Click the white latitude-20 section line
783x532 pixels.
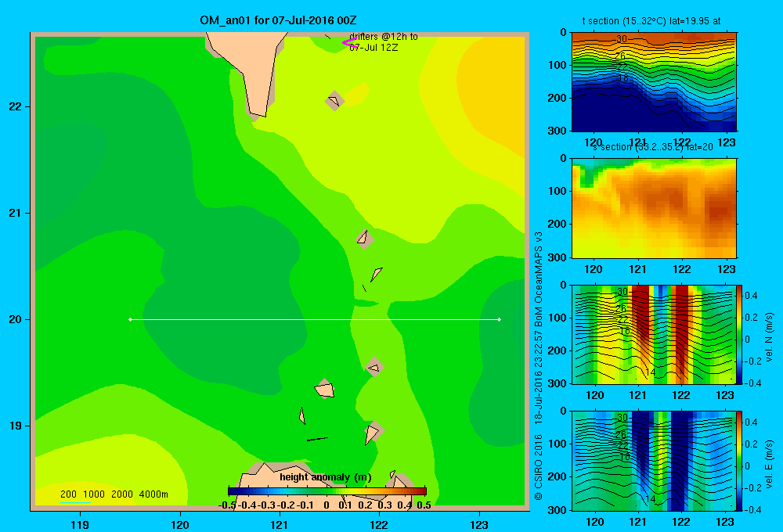tap(315, 319)
